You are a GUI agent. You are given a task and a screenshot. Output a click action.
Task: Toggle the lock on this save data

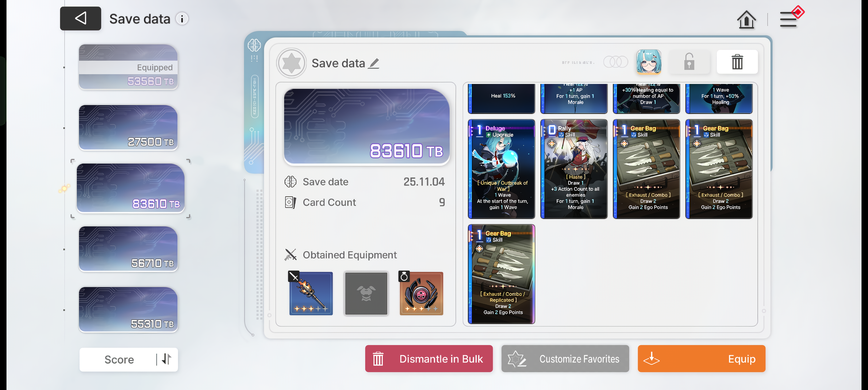tap(689, 62)
